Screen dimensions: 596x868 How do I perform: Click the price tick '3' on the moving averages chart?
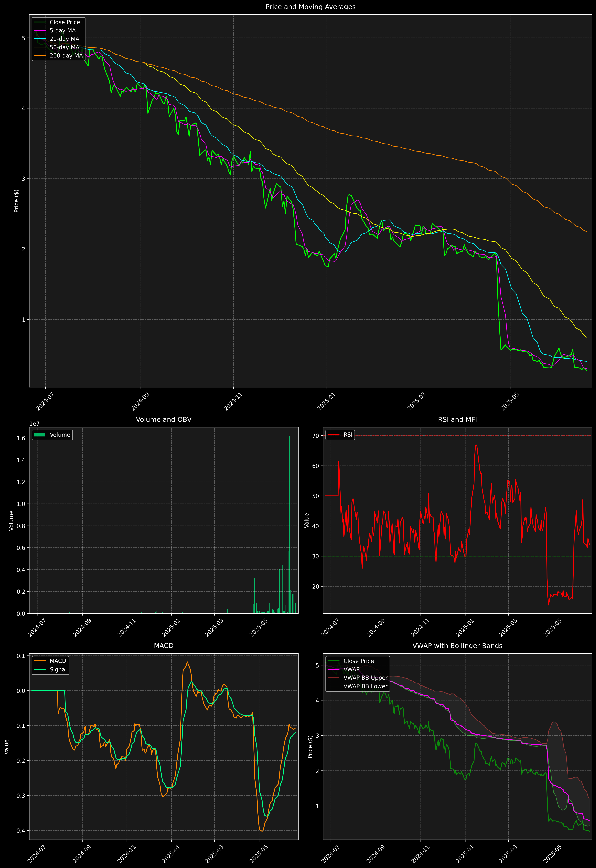tap(23, 179)
